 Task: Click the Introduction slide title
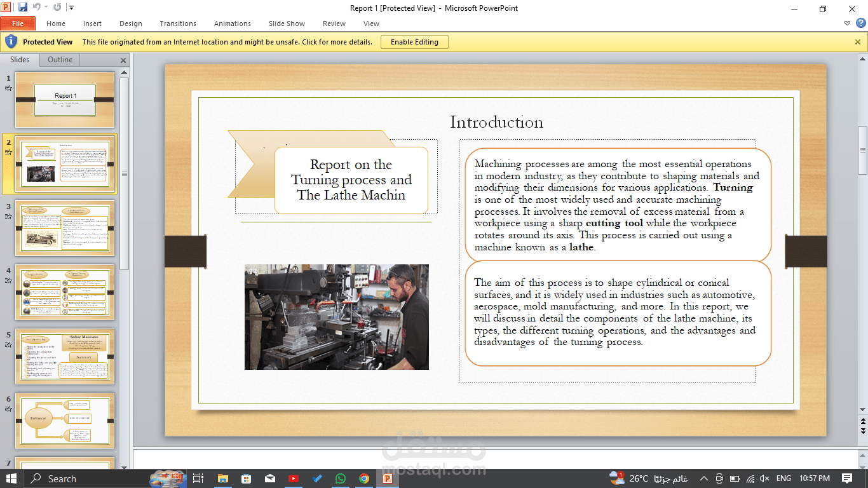[x=496, y=122]
